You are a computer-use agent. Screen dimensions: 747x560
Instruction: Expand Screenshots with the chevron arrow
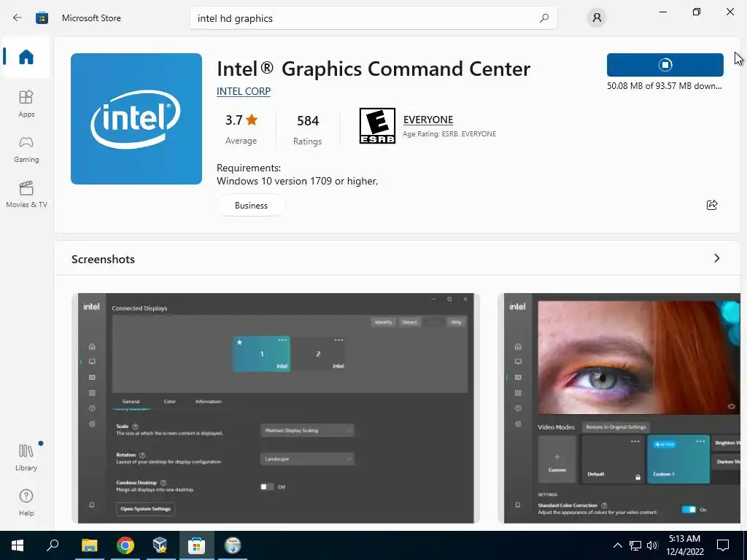click(x=716, y=258)
